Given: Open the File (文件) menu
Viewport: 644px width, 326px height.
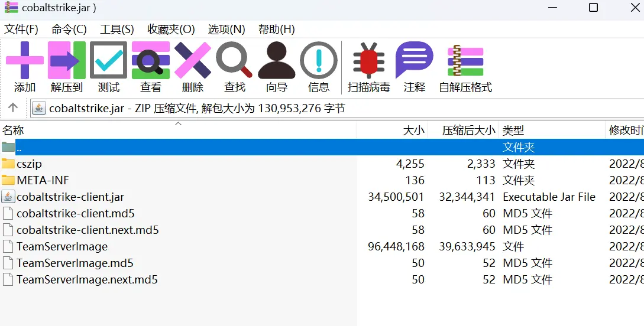Looking at the screenshot, I should point(21,29).
